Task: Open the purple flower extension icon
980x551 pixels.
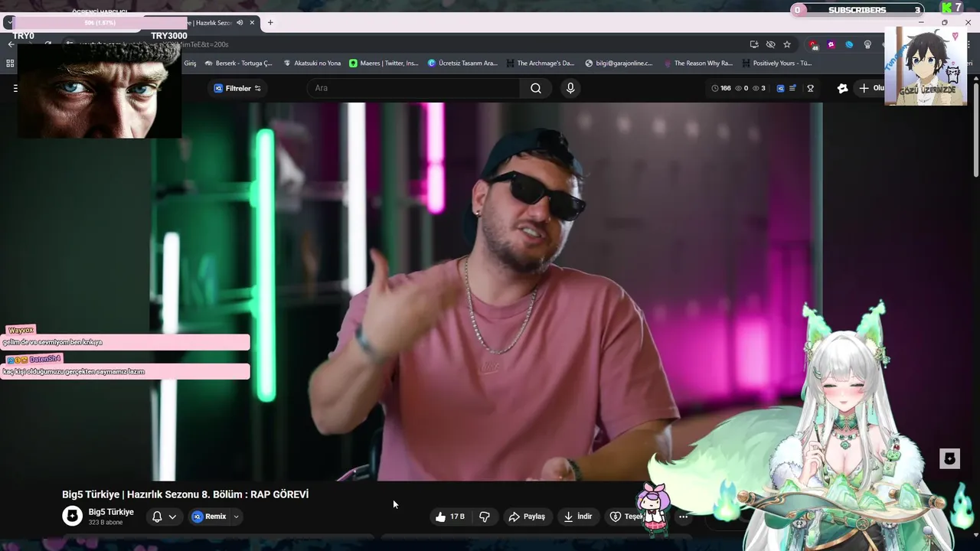Action: (831, 44)
